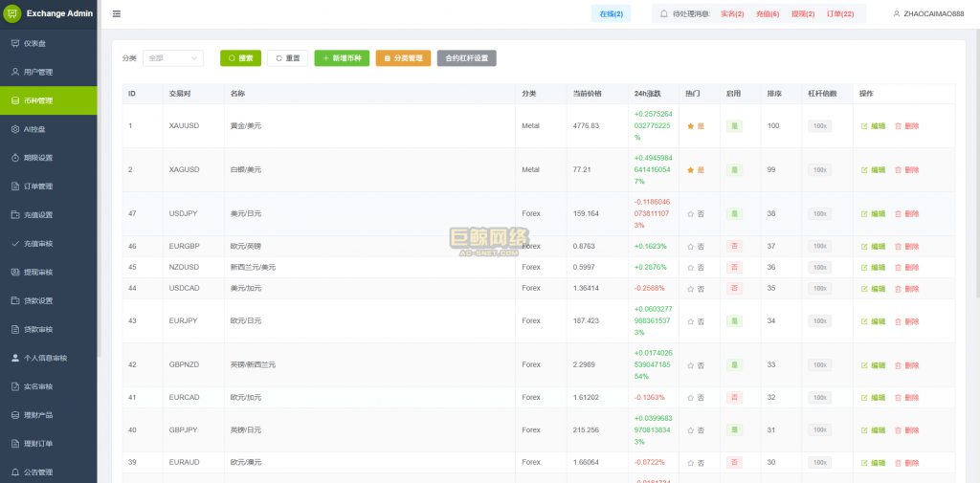980x483 pixels.
Task: Click the user avatar icon beside ZHAOCAIMAO888
Action: click(x=896, y=13)
